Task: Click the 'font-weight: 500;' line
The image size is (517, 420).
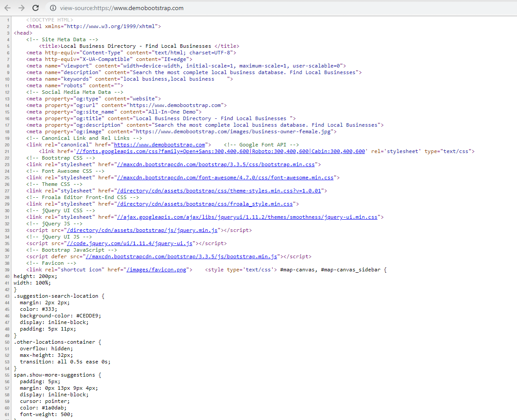Action: pos(47,415)
